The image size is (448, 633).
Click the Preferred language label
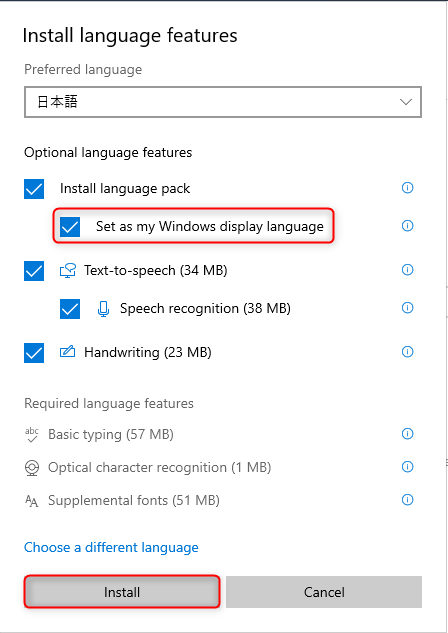point(83,69)
